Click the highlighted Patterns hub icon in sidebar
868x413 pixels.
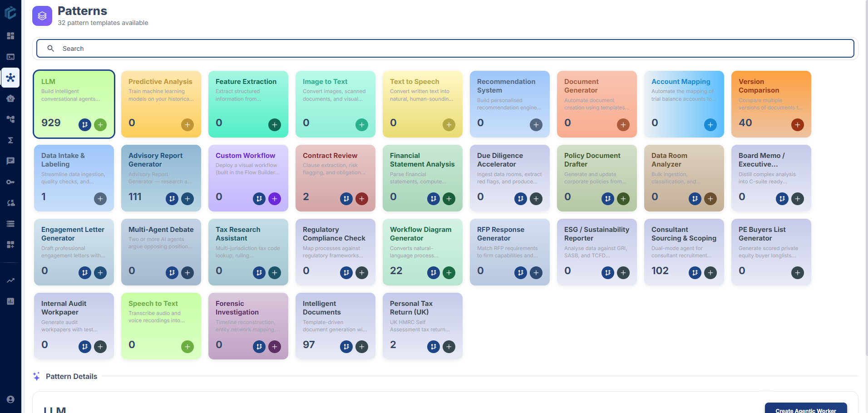point(10,78)
